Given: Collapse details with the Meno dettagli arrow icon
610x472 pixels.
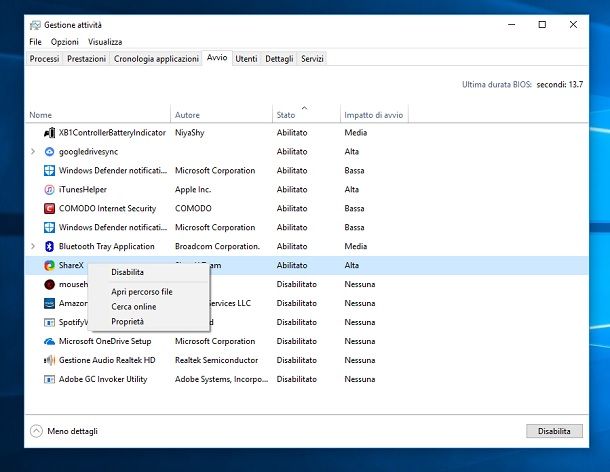Looking at the screenshot, I should point(36,431).
